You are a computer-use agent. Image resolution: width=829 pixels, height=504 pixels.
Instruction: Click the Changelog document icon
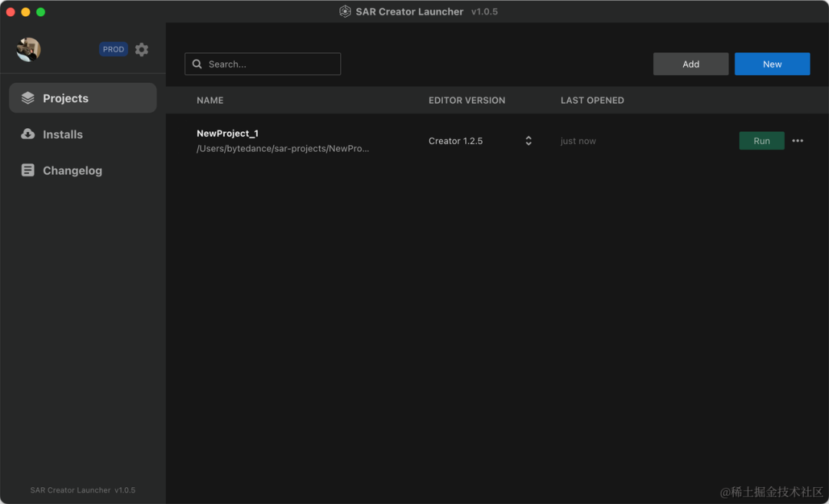[x=28, y=170]
